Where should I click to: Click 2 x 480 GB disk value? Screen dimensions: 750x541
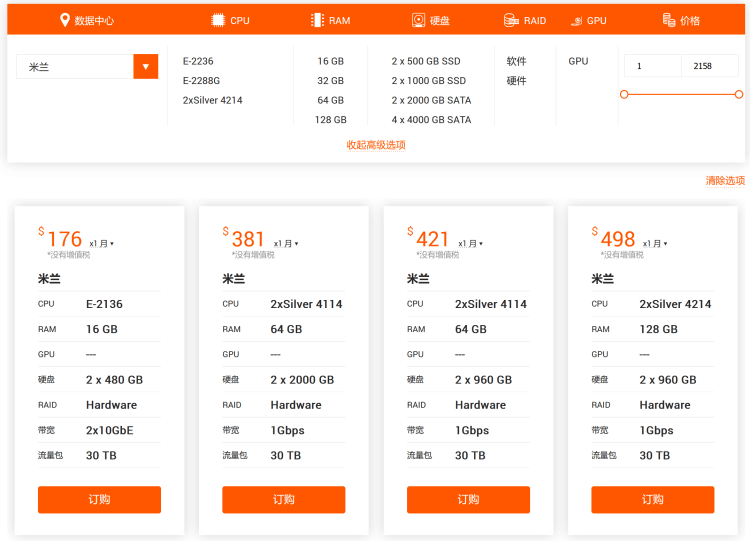pyautogui.click(x=114, y=380)
